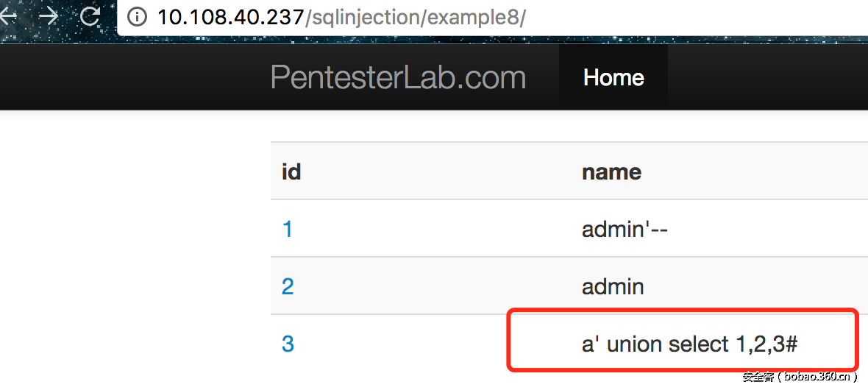Open the user id 3 link
Viewport: 868px width, 390px height.
(288, 344)
